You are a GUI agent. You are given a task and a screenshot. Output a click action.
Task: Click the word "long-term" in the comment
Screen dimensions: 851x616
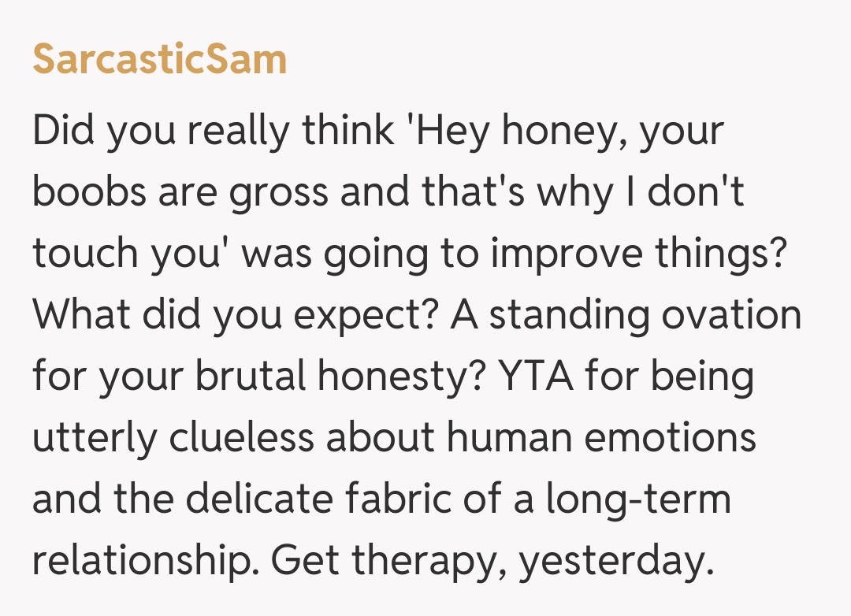[639, 500]
